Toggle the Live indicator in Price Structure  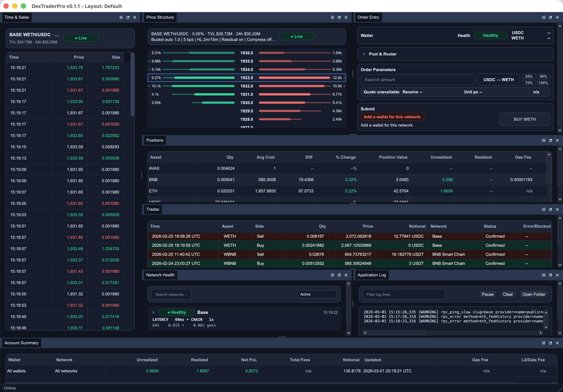coord(297,36)
